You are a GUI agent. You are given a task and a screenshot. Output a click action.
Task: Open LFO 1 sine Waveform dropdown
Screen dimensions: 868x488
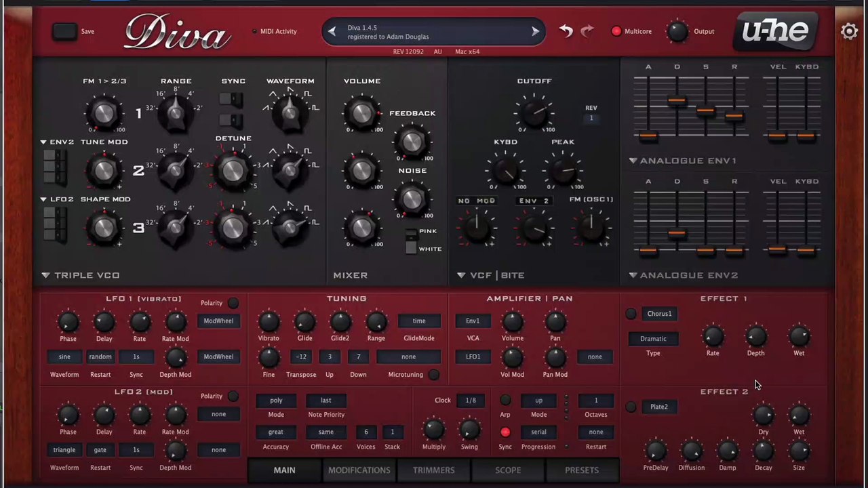[x=64, y=357]
